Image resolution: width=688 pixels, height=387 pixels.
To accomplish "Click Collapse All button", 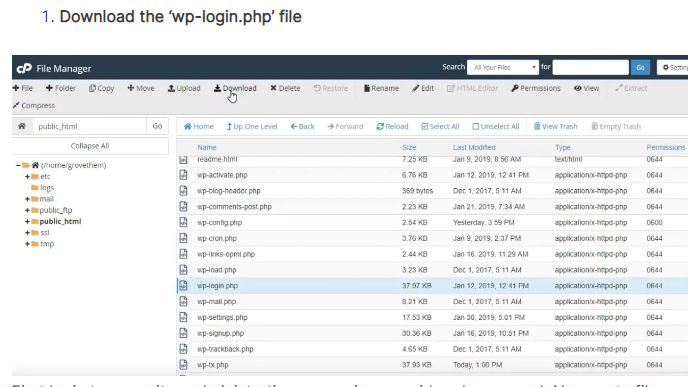I will [x=90, y=146].
